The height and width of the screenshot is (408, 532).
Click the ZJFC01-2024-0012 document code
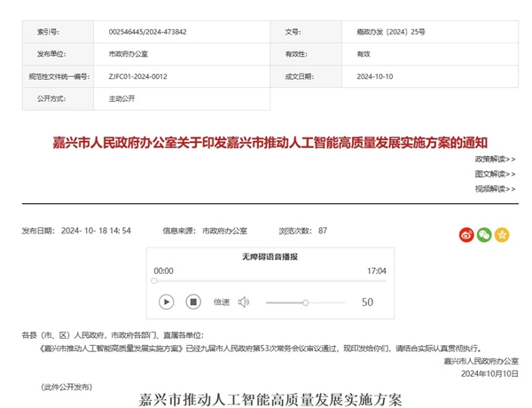(x=138, y=76)
